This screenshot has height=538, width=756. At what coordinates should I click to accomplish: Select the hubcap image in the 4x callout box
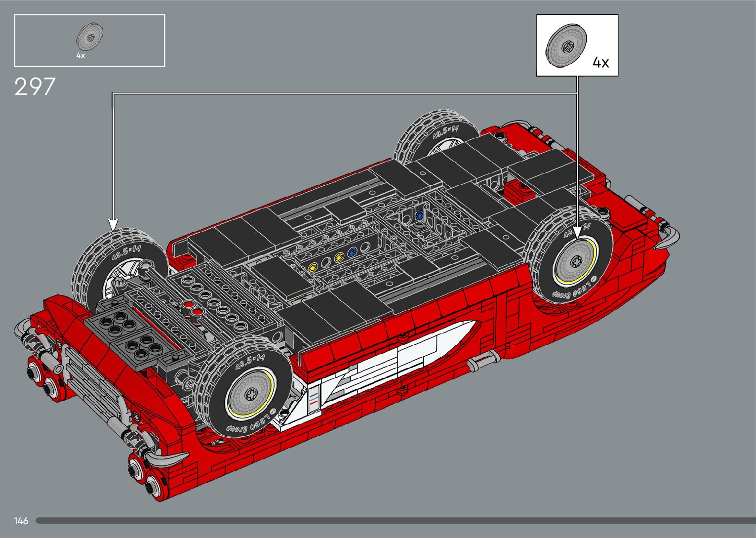coord(567,46)
